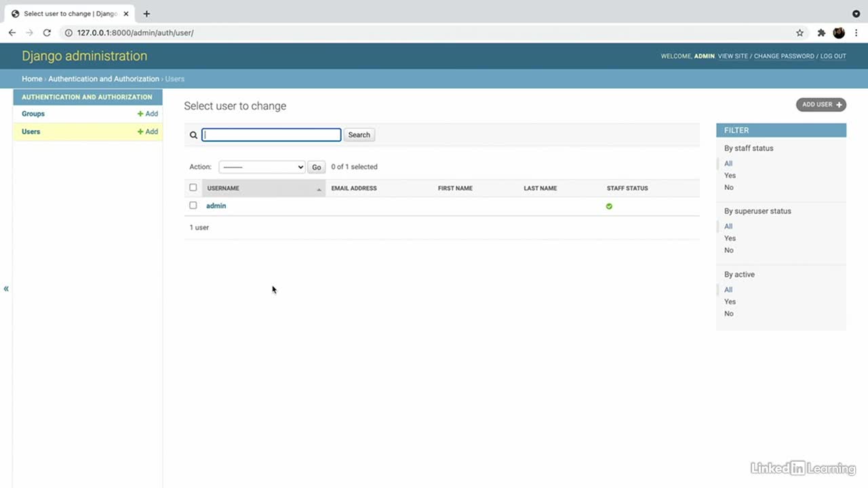Click the browser address bar URL

point(135,33)
